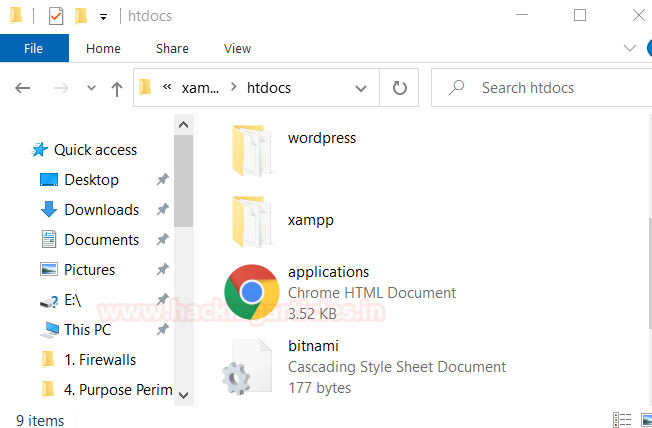Refresh the htdocs folder view
This screenshot has height=428, width=652.
(400, 88)
